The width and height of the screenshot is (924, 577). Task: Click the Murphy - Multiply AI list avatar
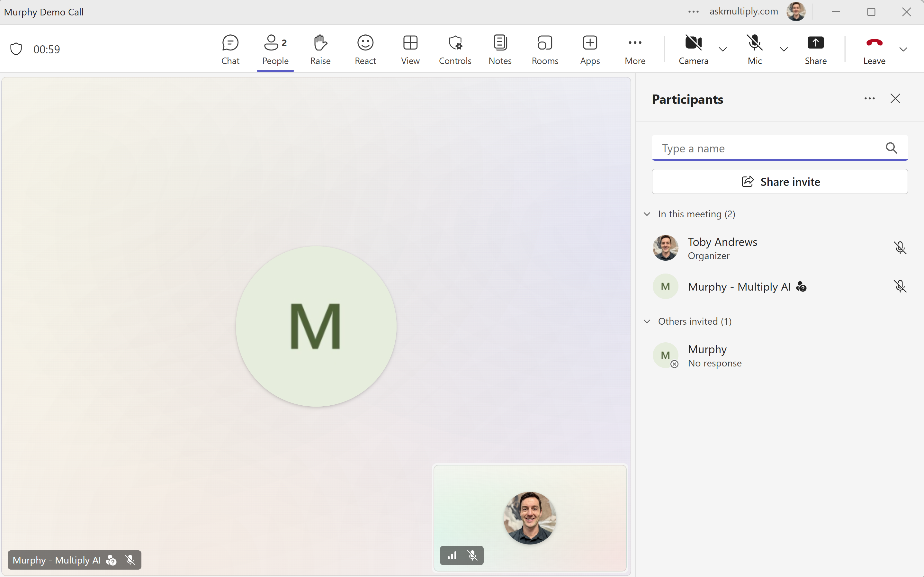coord(665,286)
